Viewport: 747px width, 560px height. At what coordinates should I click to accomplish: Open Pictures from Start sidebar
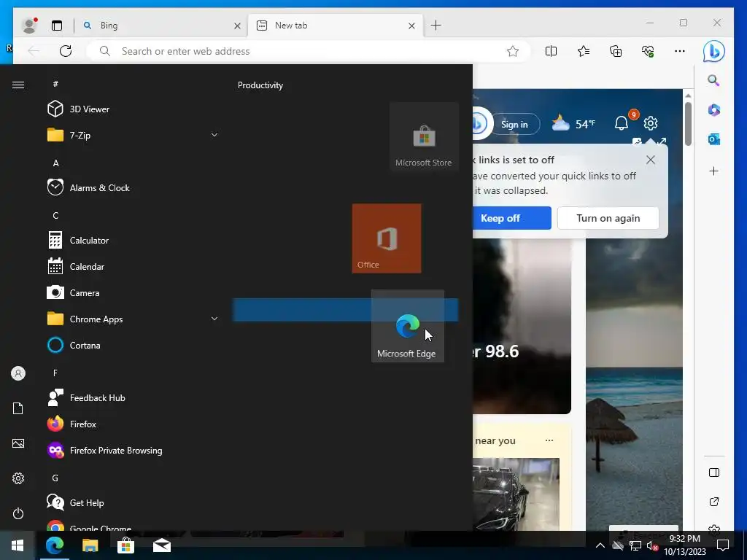pos(18,443)
